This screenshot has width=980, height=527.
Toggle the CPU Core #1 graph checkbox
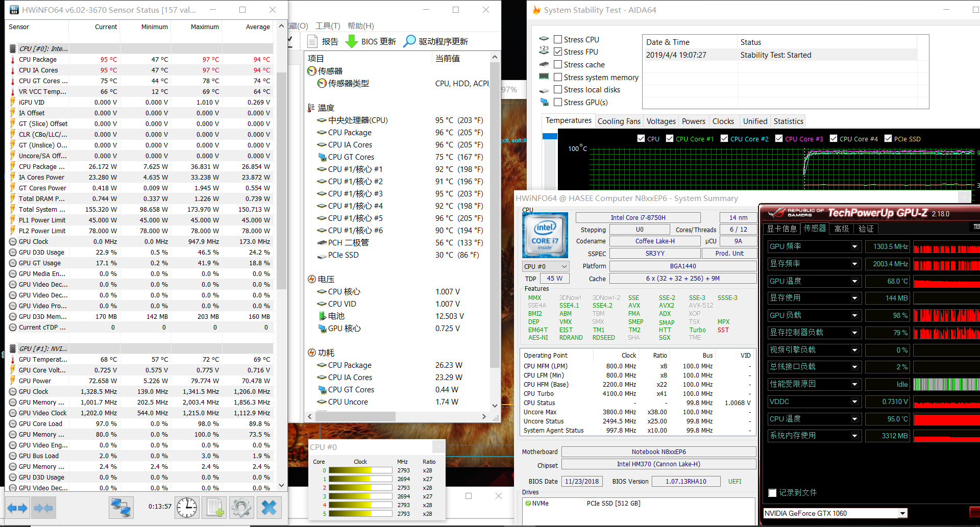click(670, 138)
